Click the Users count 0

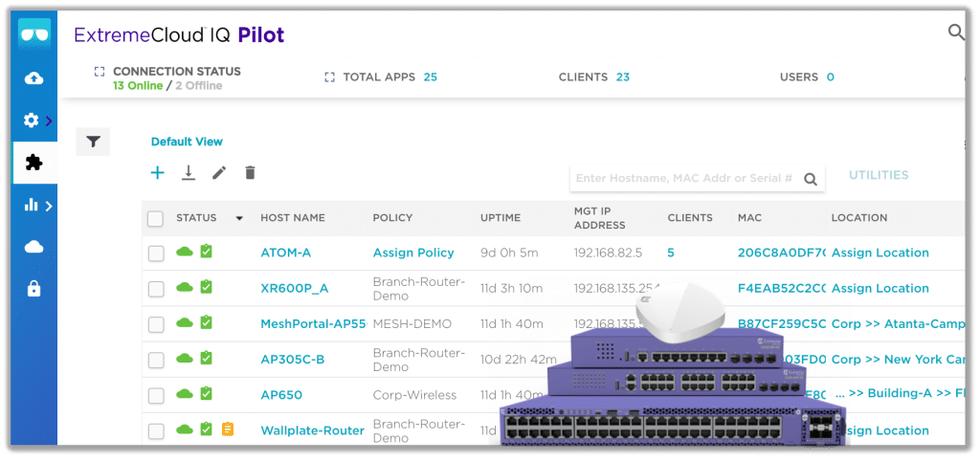(830, 77)
